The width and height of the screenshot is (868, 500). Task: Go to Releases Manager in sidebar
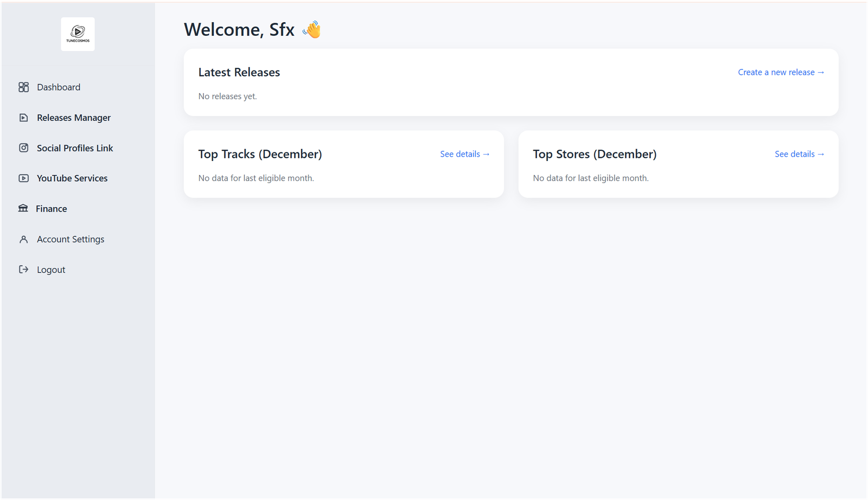click(x=74, y=118)
